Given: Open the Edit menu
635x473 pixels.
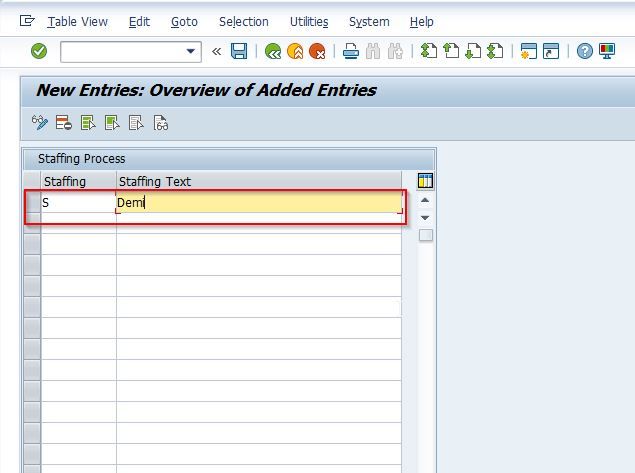Looking at the screenshot, I should (x=139, y=22).
